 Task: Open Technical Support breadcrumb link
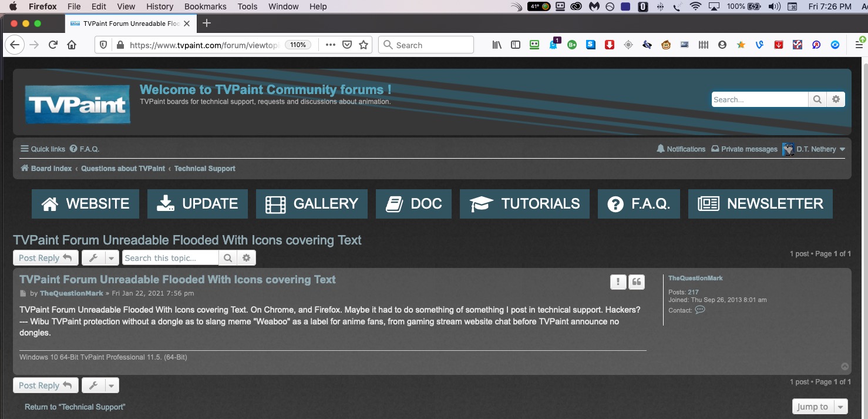click(x=205, y=169)
